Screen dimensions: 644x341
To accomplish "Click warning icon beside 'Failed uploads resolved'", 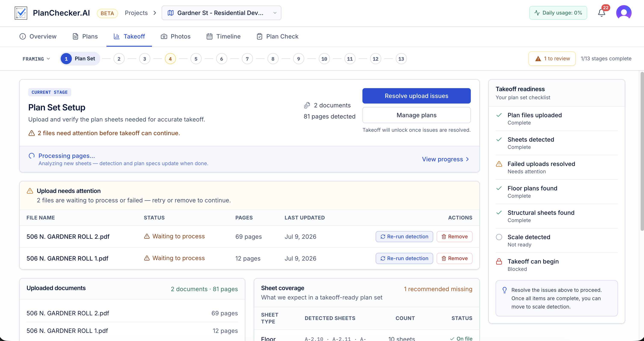I will 499,164.
